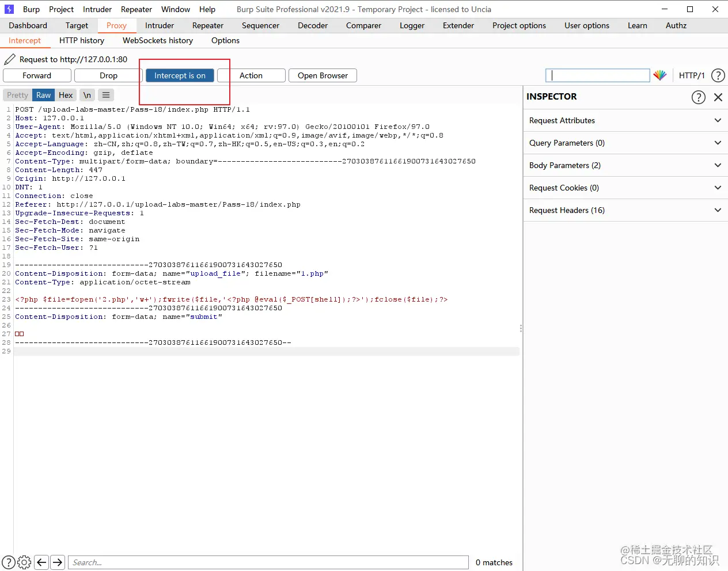Image resolution: width=728 pixels, height=571 pixels.
Task: Open the Repeater menu in menu bar
Action: pyautogui.click(x=136, y=9)
